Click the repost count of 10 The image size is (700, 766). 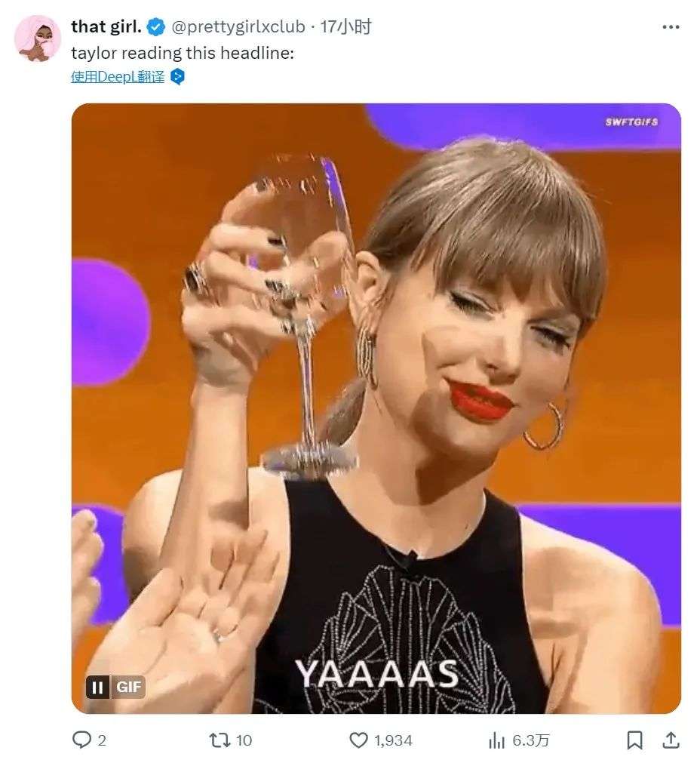pyautogui.click(x=244, y=740)
